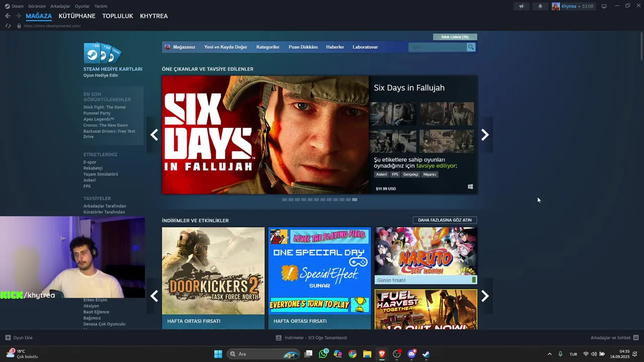This screenshot has width=644, height=362.
Task: Open the KHYTREA profile tab
Action: [x=154, y=16]
